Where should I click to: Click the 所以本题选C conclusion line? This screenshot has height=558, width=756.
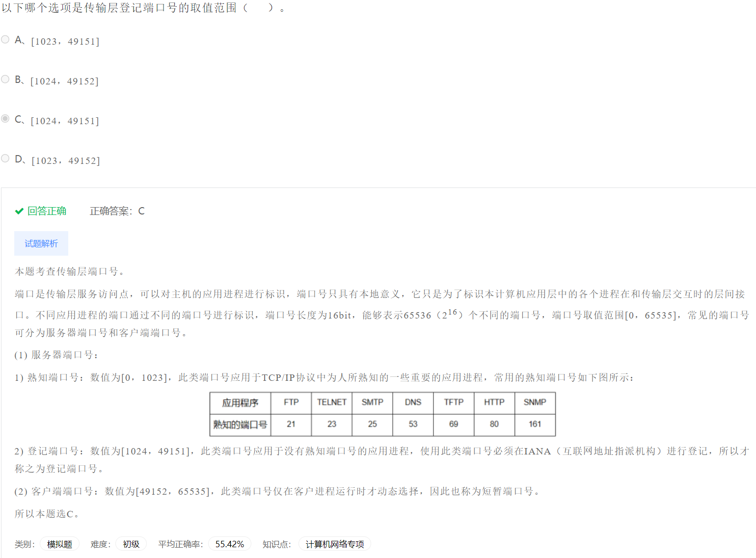tap(47, 514)
